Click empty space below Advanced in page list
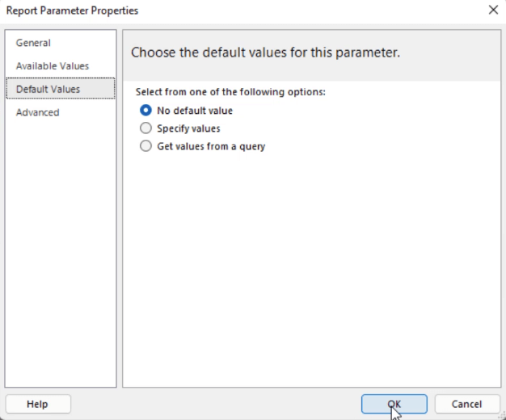 [61, 252]
